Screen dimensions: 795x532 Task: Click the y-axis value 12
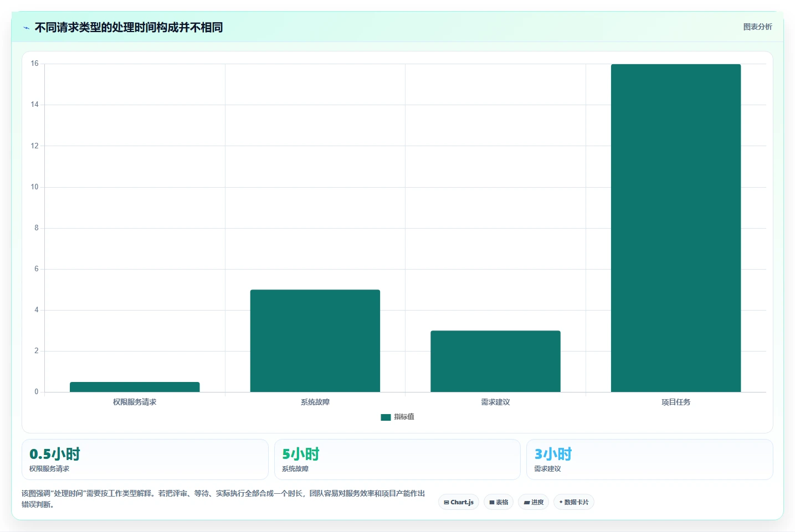34,146
